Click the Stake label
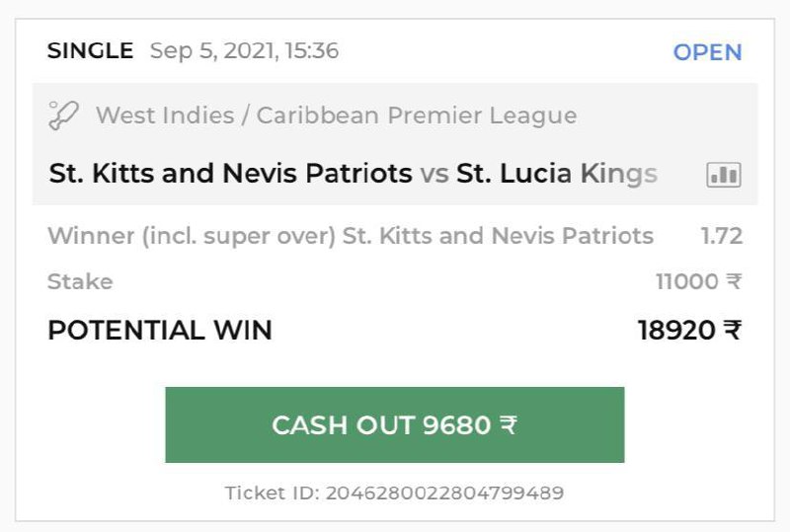 (x=80, y=282)
